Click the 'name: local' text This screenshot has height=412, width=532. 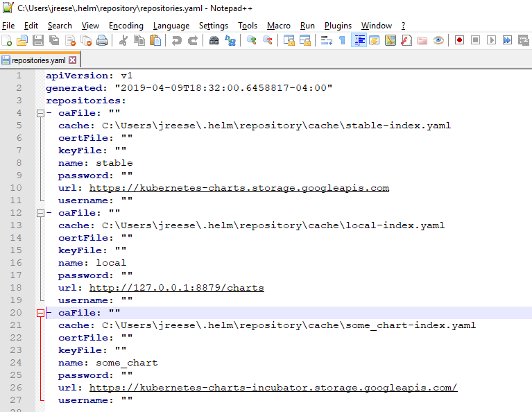92,263
